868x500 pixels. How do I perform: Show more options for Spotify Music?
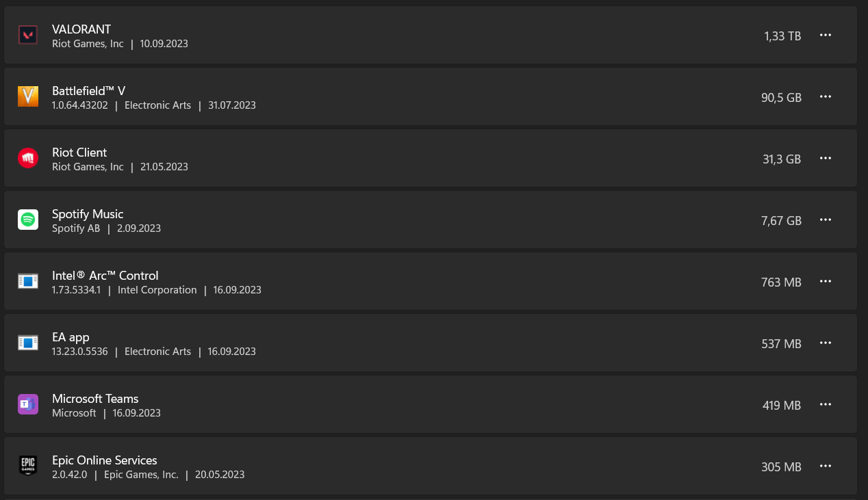click(826, 220)
